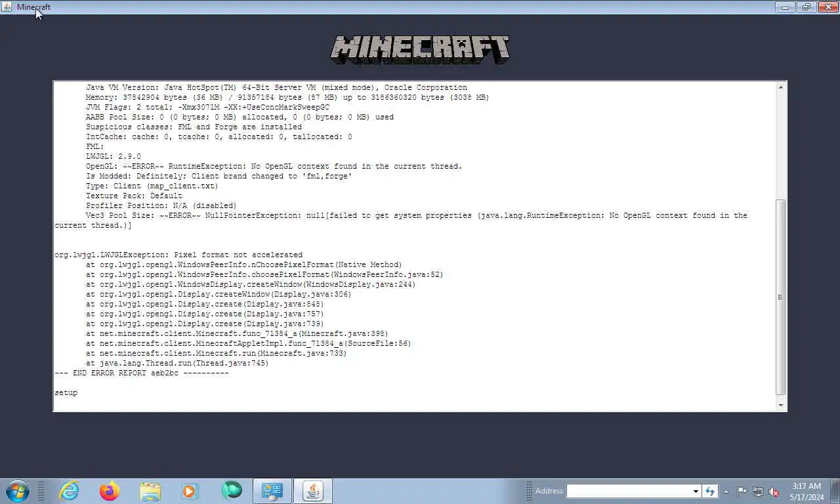Click the 'Texture Pack: Default' line
840x504 pixels.
coord(134,196)
